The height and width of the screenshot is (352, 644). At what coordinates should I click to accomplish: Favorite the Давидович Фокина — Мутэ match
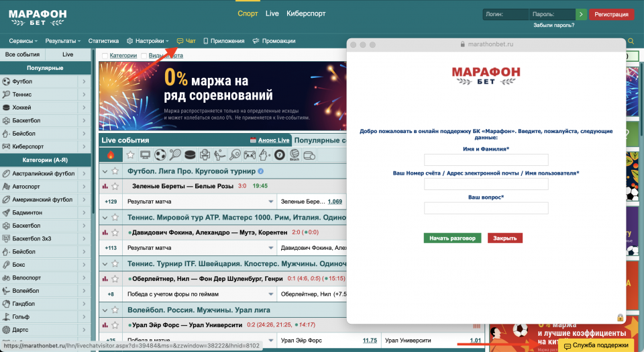[115, 232]
